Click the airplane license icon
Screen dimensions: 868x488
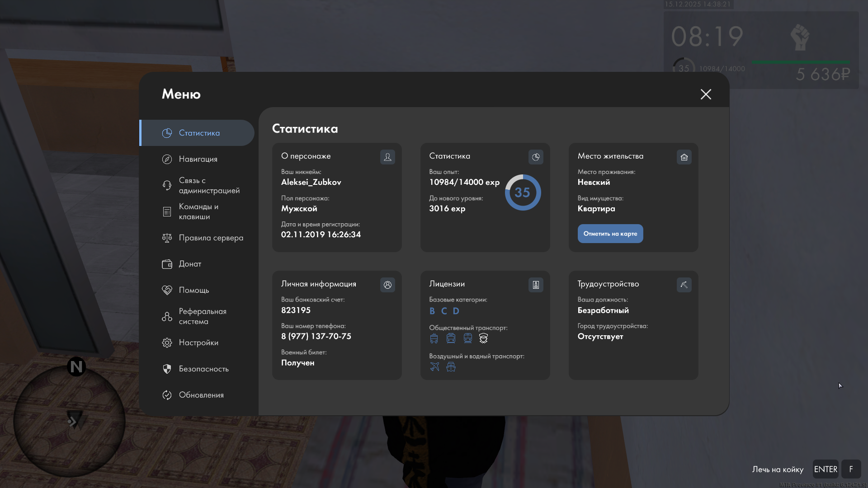coord(434,367)
